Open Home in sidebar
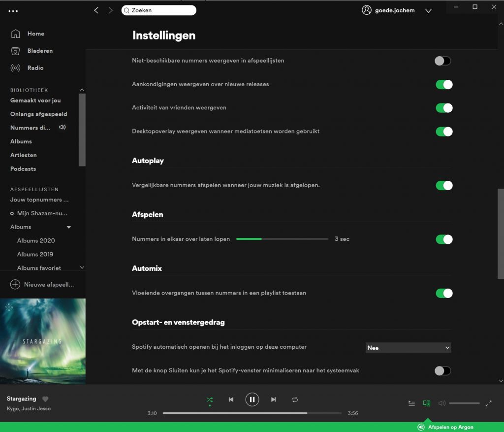This screenshot has width=504, height=432. tap(36, 33)
